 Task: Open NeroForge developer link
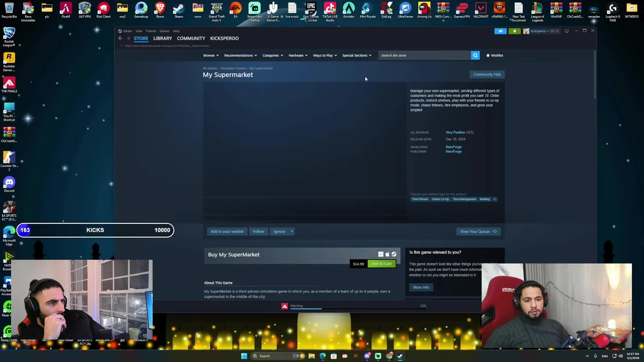[x=453, y=147]
